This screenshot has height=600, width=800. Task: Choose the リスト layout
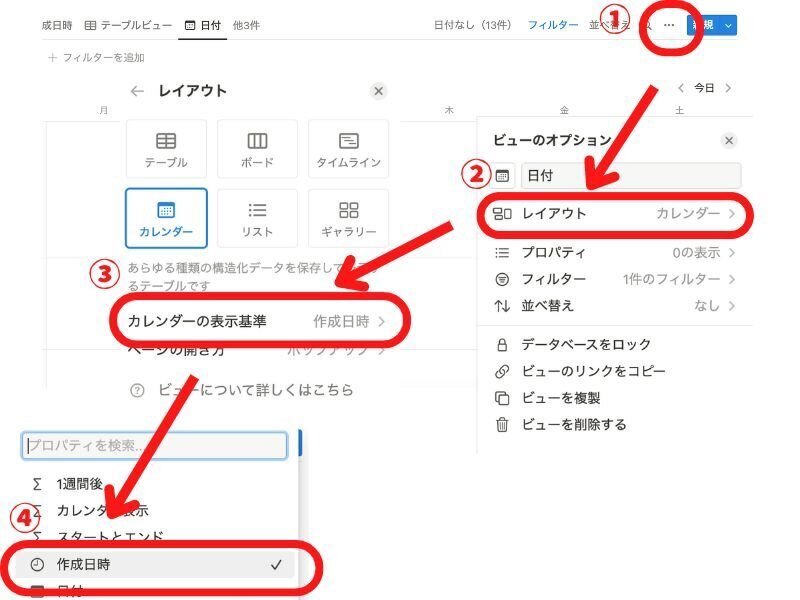[x=257, y=218]
